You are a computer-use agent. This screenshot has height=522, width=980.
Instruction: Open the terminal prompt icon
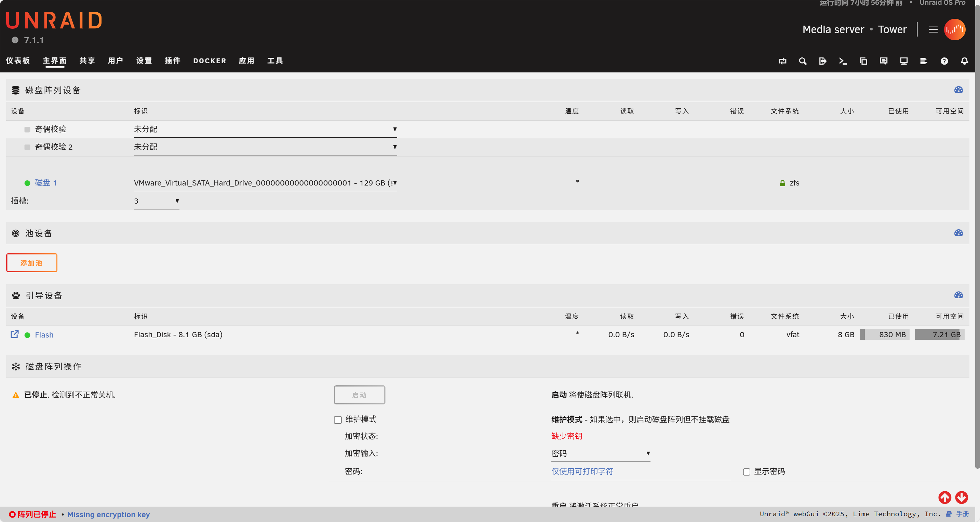coord(843,61)
